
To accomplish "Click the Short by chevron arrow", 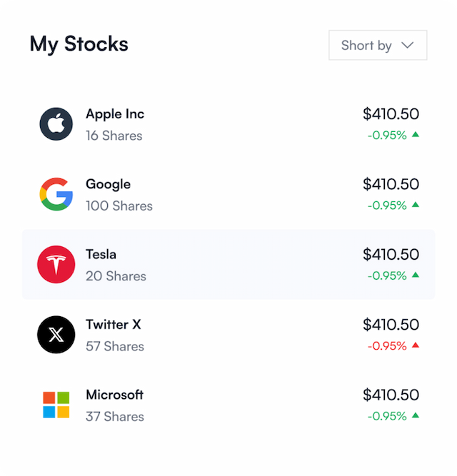I will (408, 45).
